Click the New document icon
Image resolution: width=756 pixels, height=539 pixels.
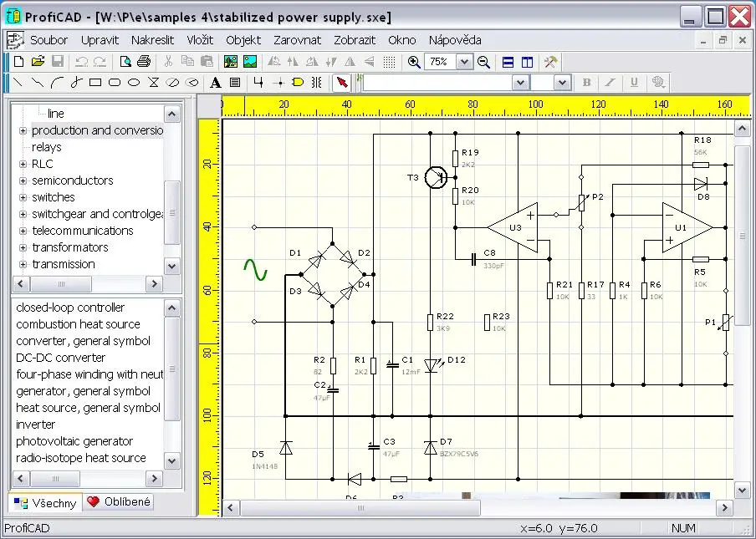pyautogui.click(x=18, y=62)
